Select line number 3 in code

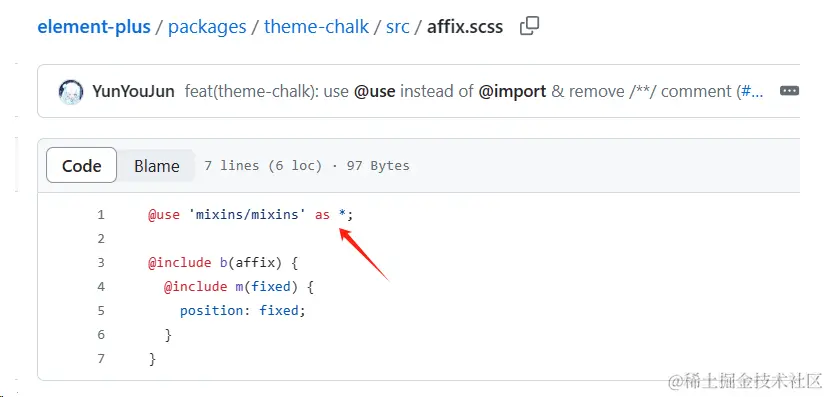(x=100, y=263)
